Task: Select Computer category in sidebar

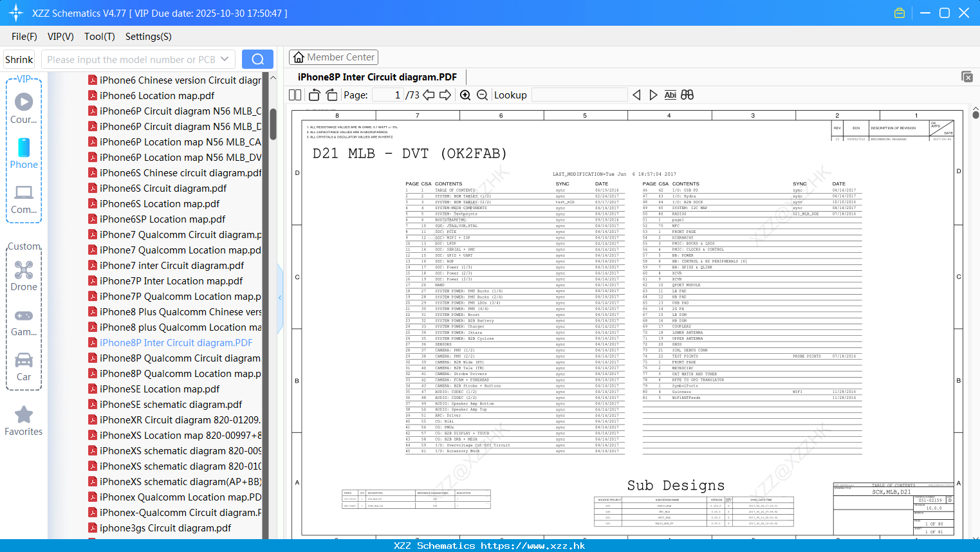Action: coord(24,199)
